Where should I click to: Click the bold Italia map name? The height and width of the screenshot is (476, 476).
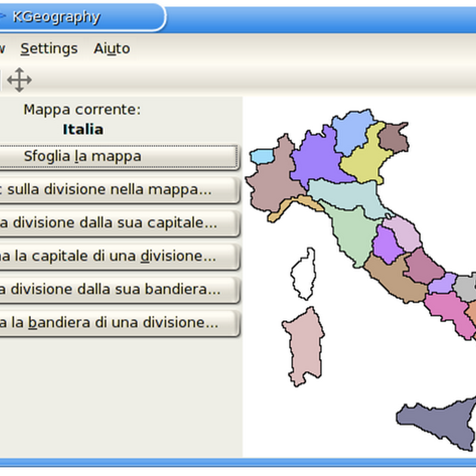(83, 129)
